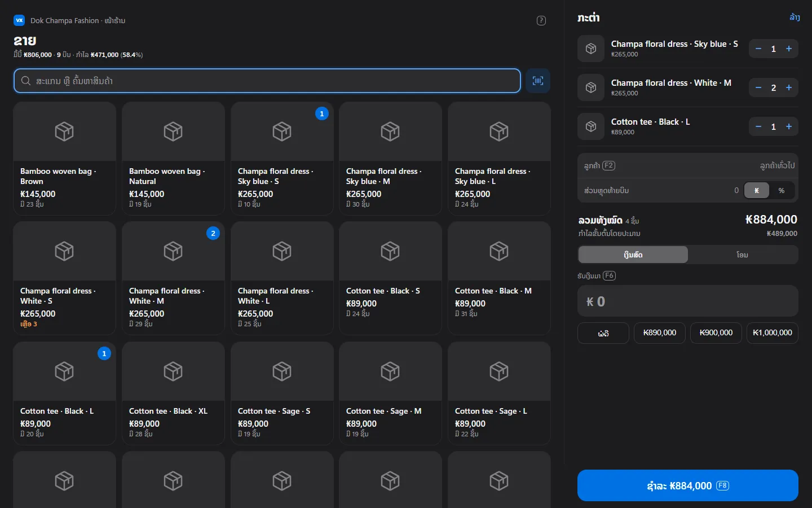Screen dimensions: 812x508
Task: Choose the ₭900,000 quick cash amount
Action: pyautogui.click(x=716, y=333)
